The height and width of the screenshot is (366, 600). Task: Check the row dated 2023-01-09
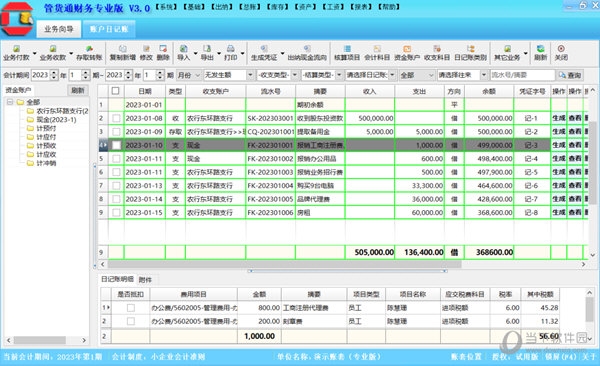tap(116, 132)
